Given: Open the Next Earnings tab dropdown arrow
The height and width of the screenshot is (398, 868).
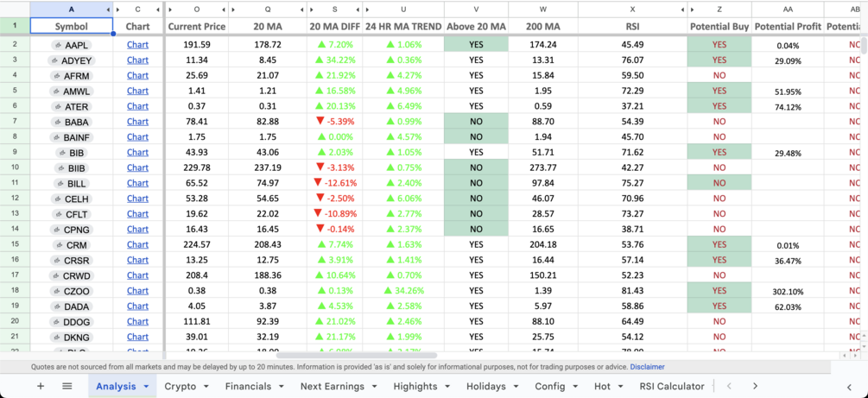Looking at the screenshot, I should point(375,387).
